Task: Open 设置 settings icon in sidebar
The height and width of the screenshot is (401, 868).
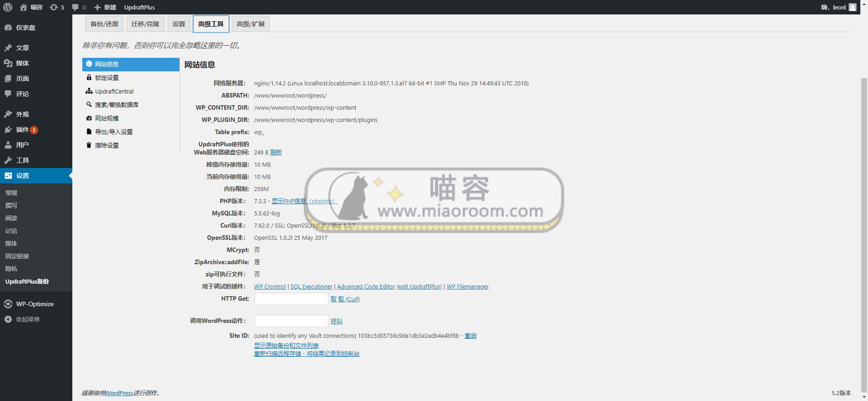Action: 8,176
